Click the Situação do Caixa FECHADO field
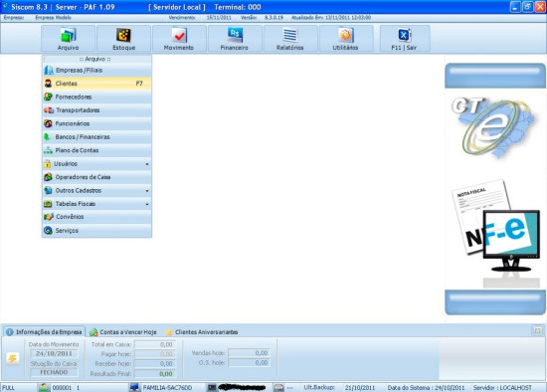This screenshot has height=392, width=547. [x=54, y=372]
